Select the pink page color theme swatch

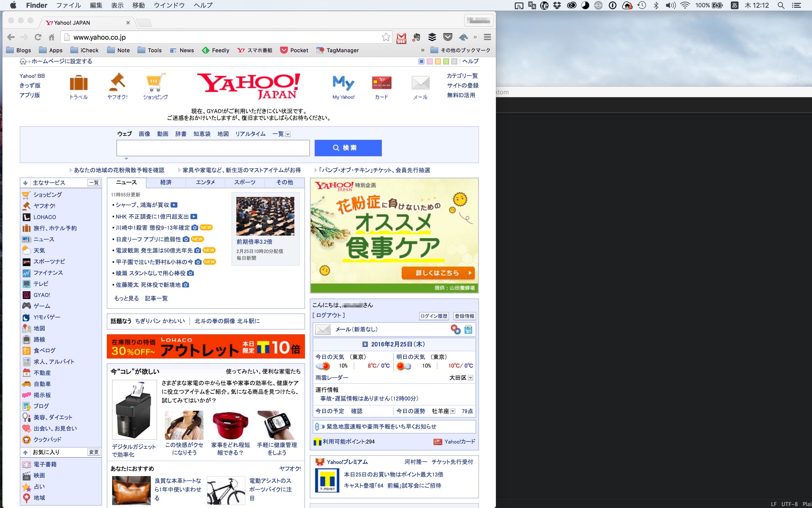(429, 61)
